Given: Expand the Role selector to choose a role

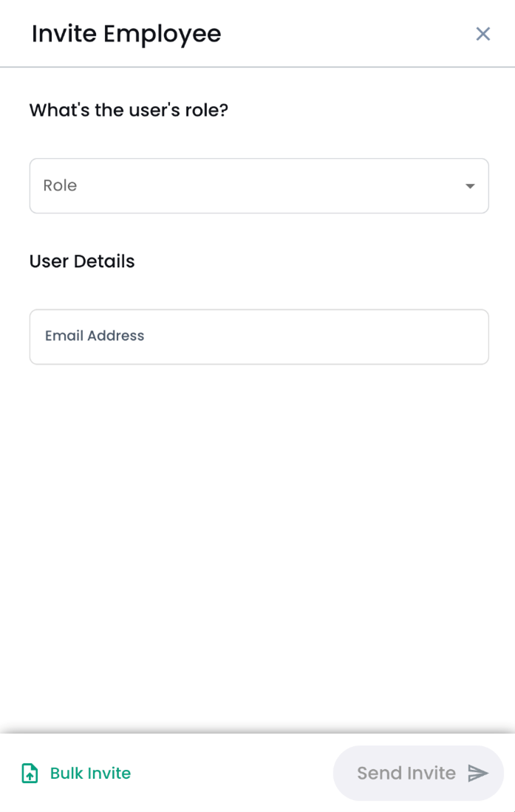Looking at the screenshot, I should coord(259,186).
